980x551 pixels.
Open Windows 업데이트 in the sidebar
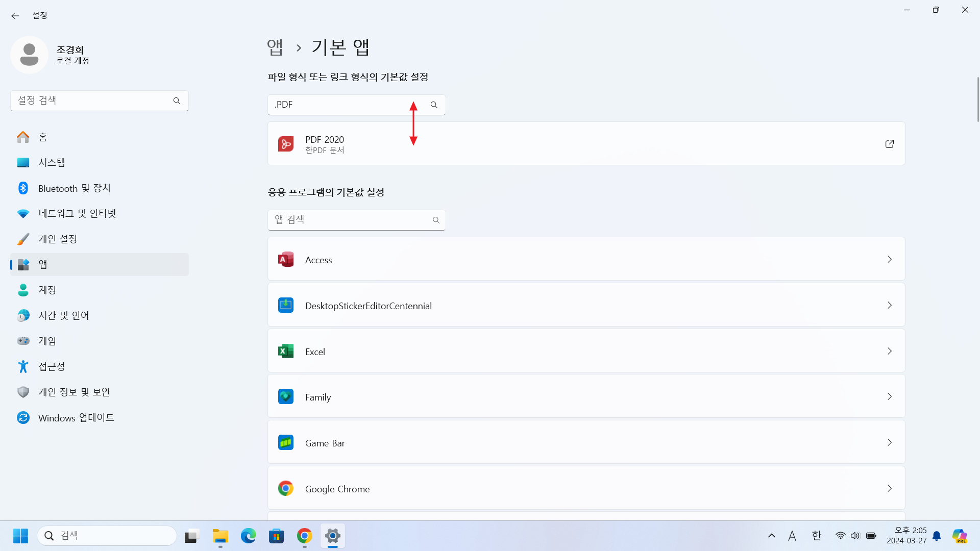(x=100, y=417)
